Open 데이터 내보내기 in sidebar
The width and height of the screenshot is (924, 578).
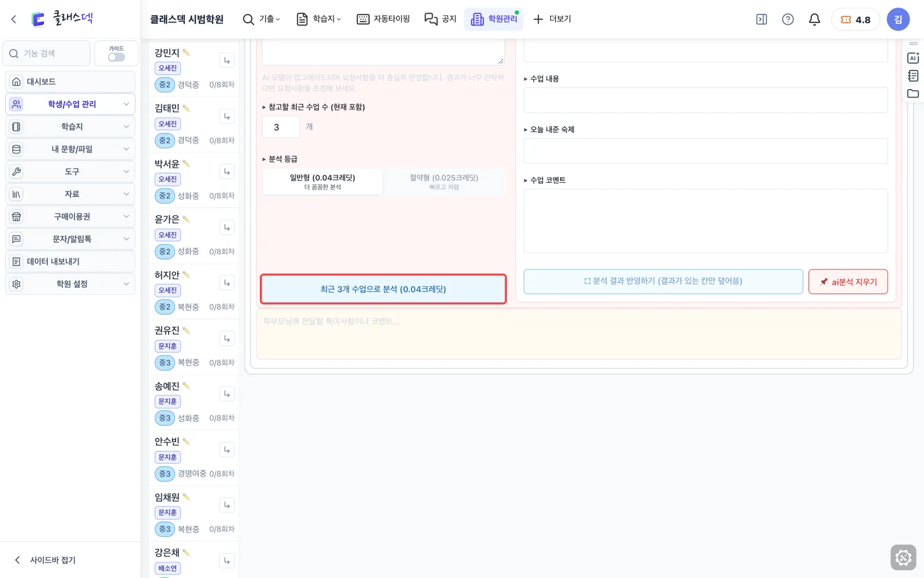[70, 261]
